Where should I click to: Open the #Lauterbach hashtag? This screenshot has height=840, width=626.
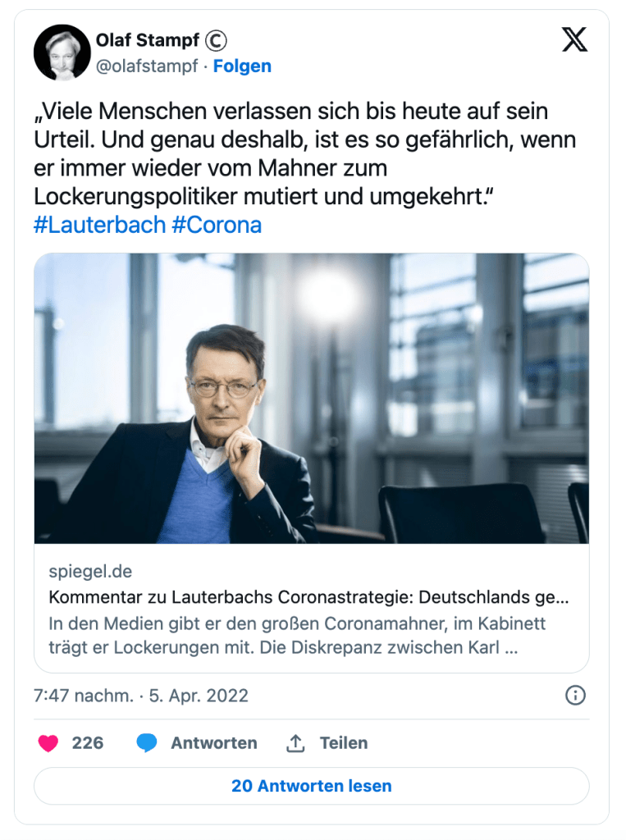coord(100,225)
